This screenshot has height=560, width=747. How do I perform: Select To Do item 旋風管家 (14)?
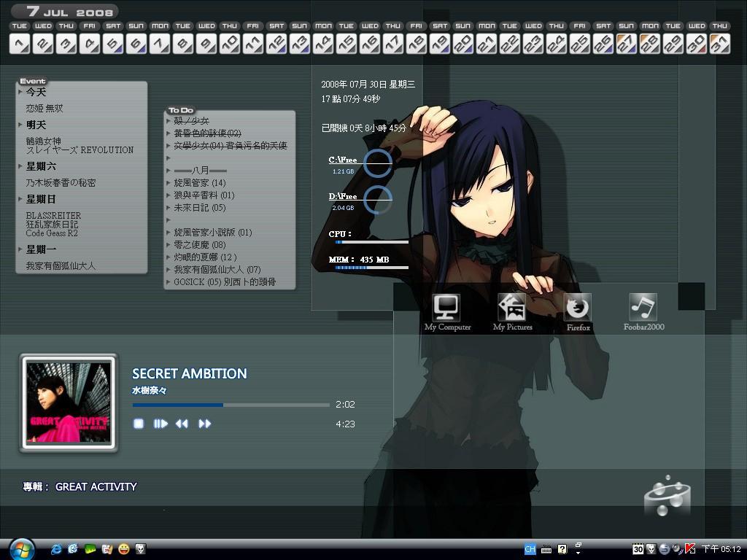tap(200, 183)
